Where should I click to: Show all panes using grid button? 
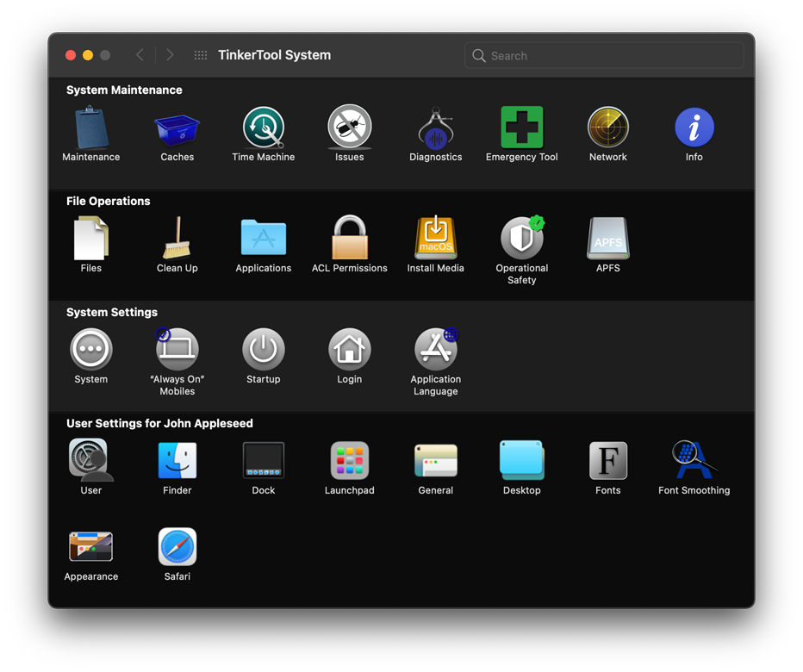pos(201,55)
